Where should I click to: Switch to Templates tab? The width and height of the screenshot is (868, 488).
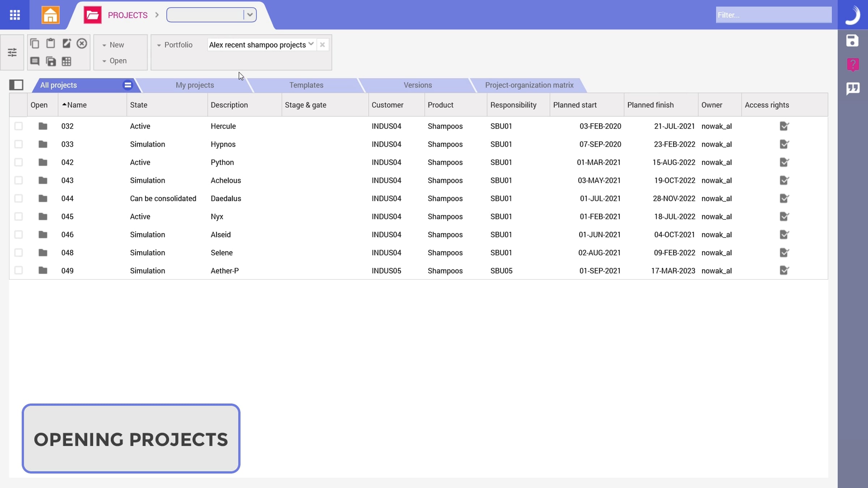click(x=306, y=85)
